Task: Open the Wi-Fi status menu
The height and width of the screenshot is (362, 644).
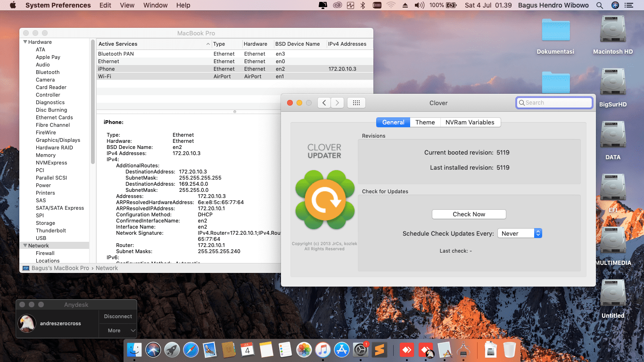Action: [x=391, y=5]
